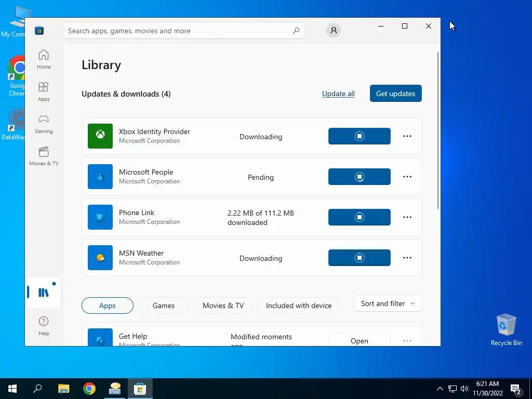Open the Gaming section in sidebar
This screenshot has width=532, height=399.
[44, 124]
